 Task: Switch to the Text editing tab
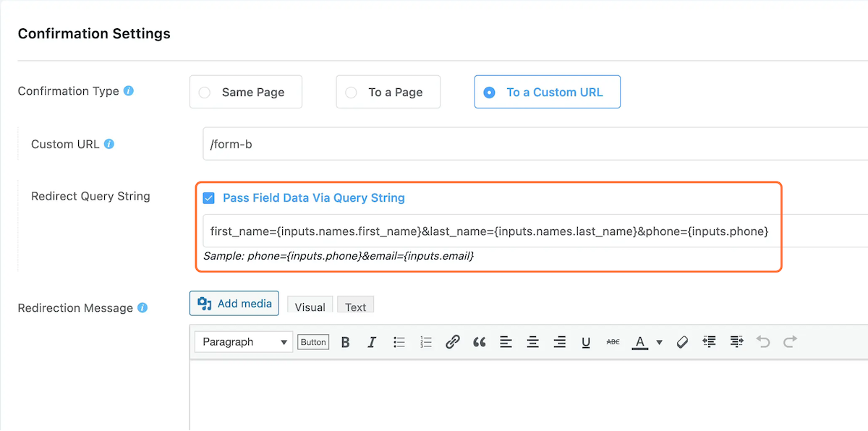click(355, 305)
